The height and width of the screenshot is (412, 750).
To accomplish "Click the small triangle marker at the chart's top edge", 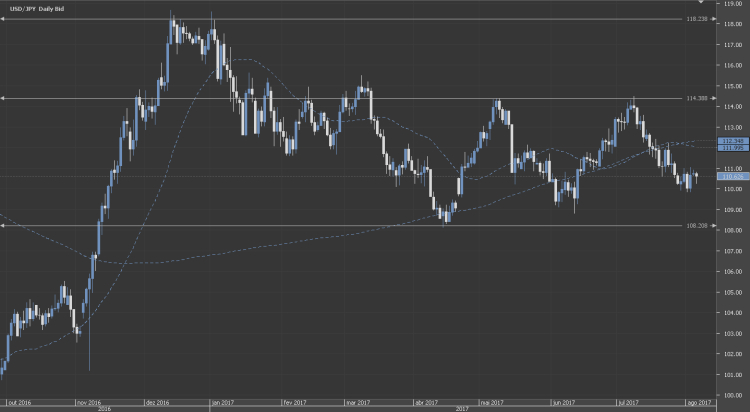I will coord(701,2).
